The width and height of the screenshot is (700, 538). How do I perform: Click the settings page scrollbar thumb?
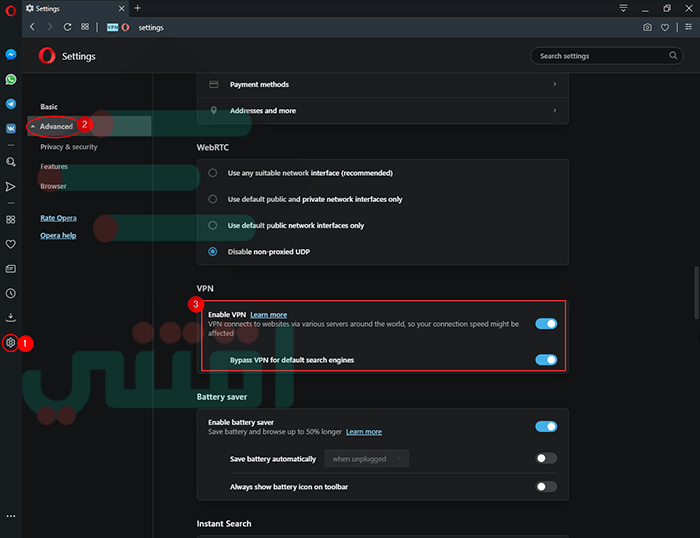(696, 292)
